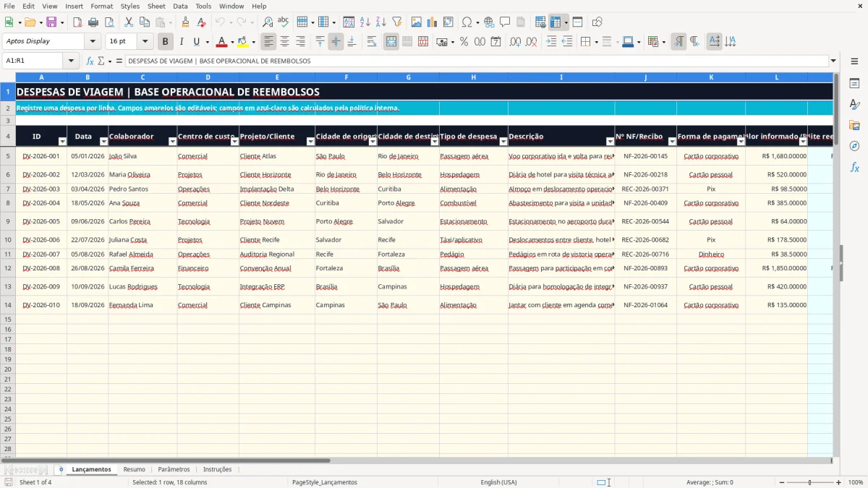Open the Colaborador column filter dropdown
This screenshot has height=488, width=868.
coord(172,142)
